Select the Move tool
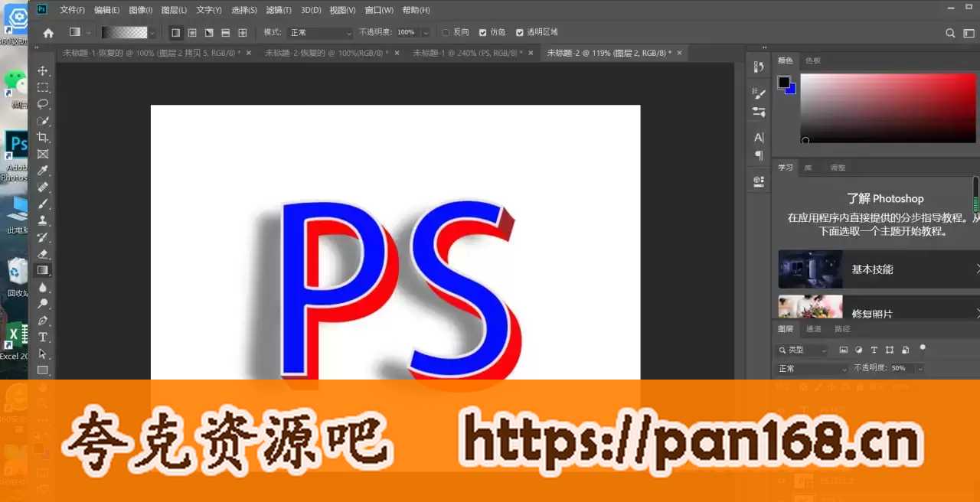 click(43, 71)
